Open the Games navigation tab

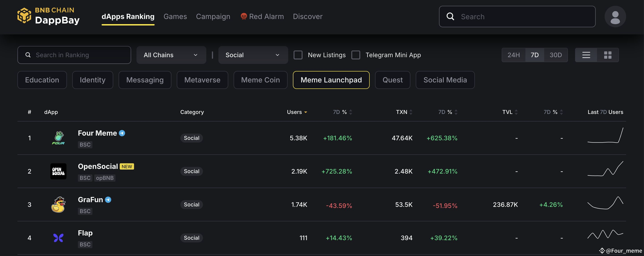click(175, 17)
